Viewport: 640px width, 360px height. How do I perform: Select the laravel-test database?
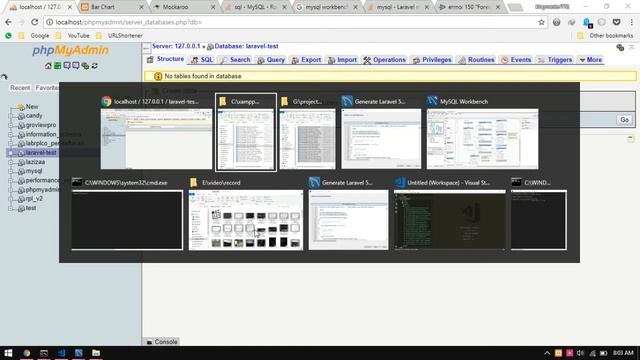pos(40,152)
